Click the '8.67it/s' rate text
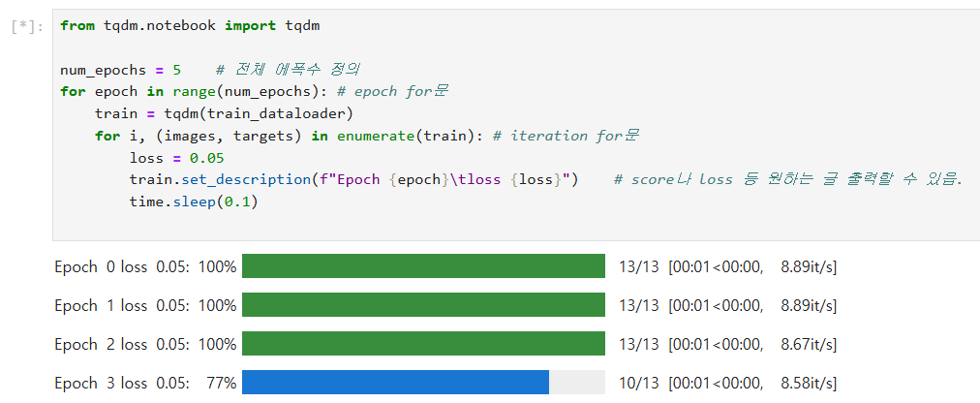Image resolution: width=980 pixels, height=403 pixels. pyautogui.click(x=809, y=344)
